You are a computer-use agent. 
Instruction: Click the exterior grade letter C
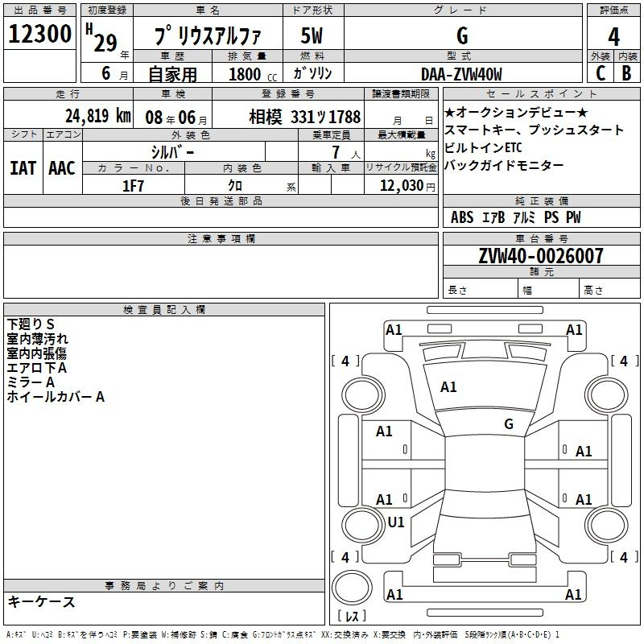[600, 72]
